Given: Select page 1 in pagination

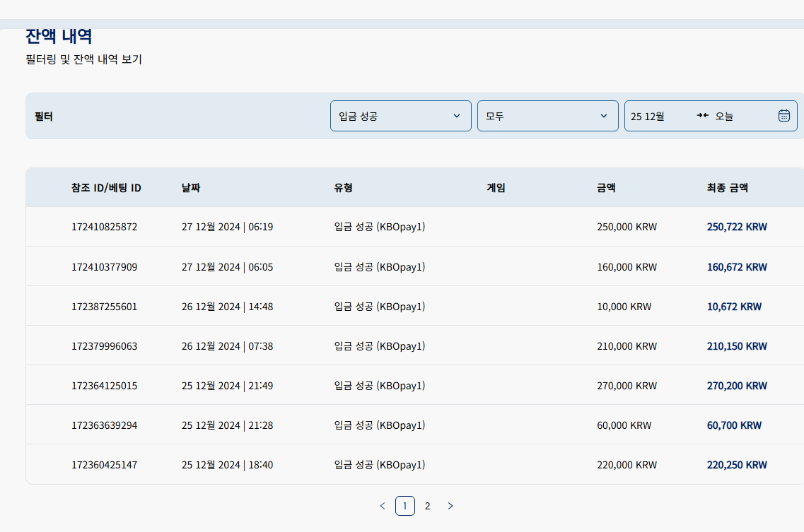Looking at the screenshot, I should coord(405,506).
